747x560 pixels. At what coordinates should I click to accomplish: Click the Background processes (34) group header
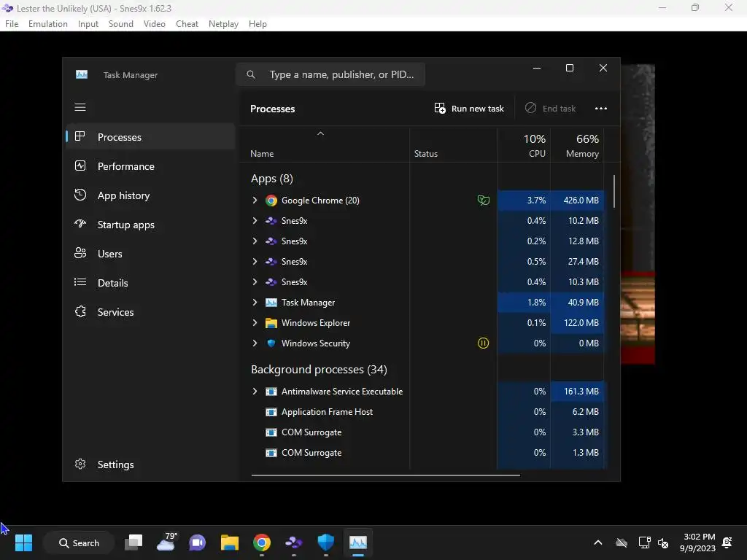pyautogui.click(x=319, y=370)
